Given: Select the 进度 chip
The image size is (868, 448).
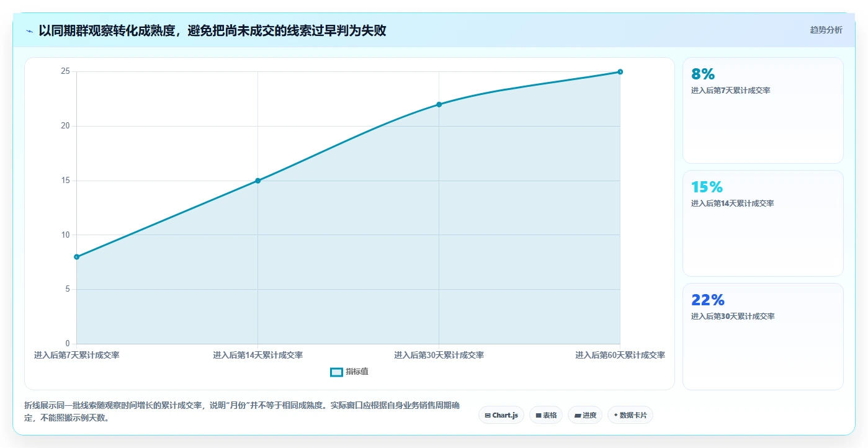Looking at the screenshot, I should pos(585,415).
